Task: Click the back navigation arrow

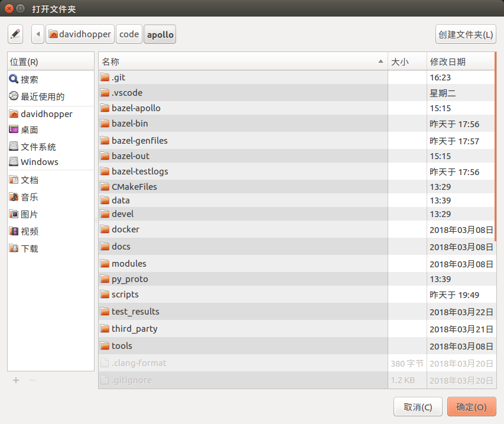Action: tap(37, 34)
